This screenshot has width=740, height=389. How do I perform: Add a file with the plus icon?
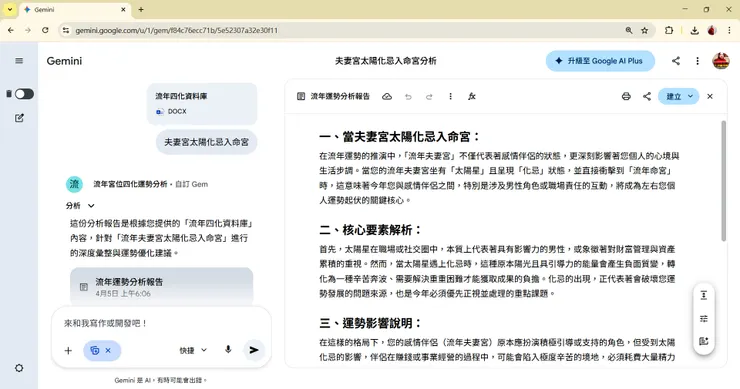(x=68, y=350)
